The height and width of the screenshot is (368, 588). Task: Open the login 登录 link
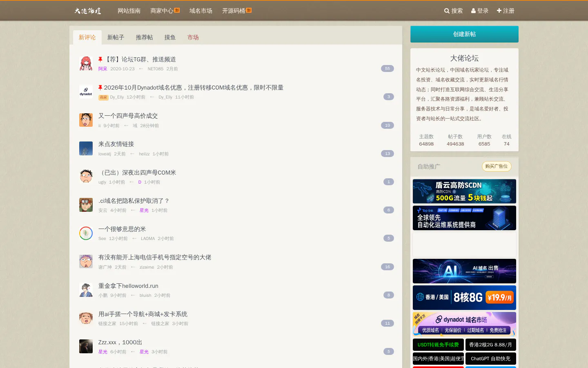pyautogui.click(x=480, y=11)
